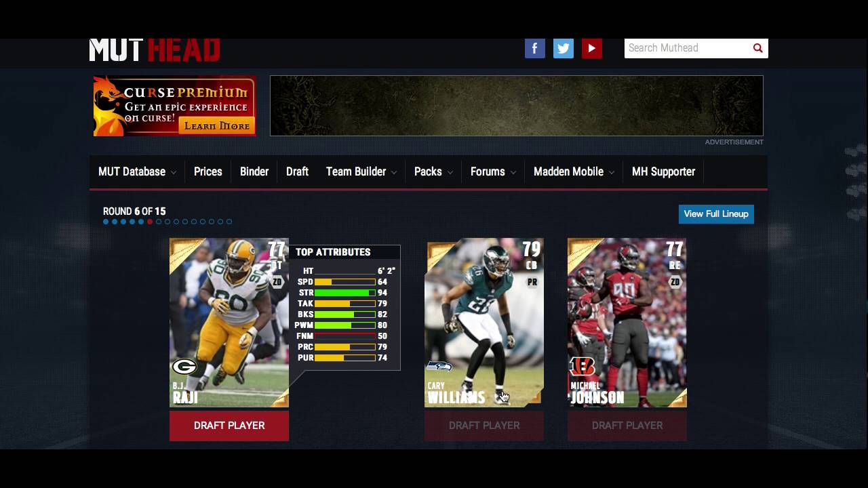The width and height of the screenshot is (868, 488).
Task: Draft player B.J. Raji
Action: pyautogui.click(x=229, y=426)
